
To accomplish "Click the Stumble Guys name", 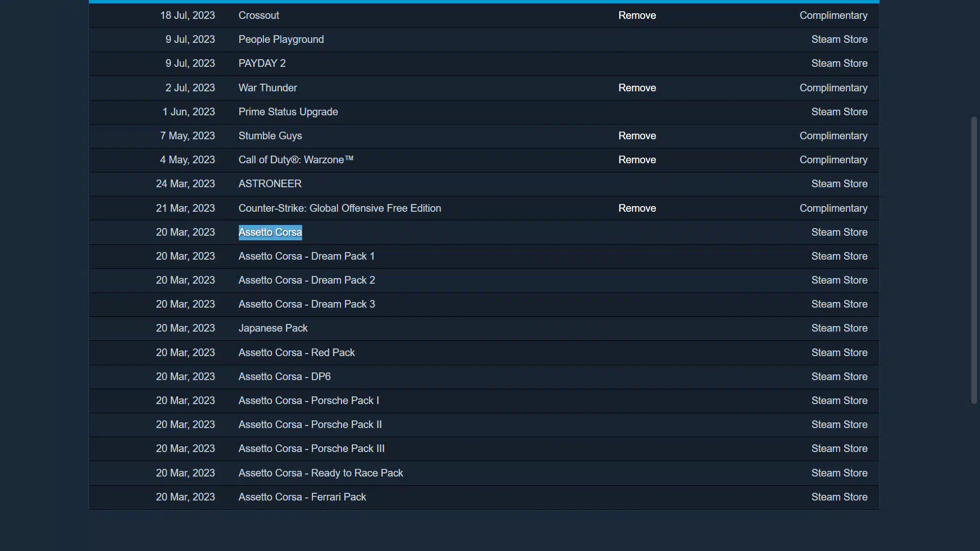I will (270, 136).
